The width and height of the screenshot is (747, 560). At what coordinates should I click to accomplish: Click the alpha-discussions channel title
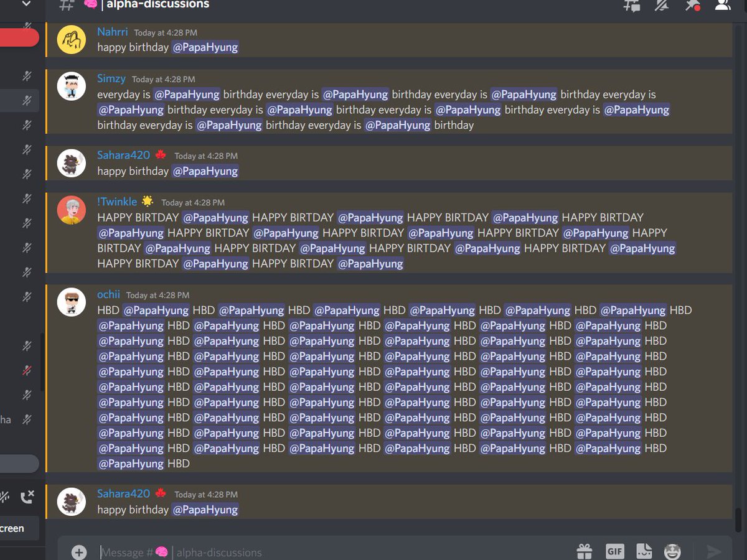click(x=158, y=5)
